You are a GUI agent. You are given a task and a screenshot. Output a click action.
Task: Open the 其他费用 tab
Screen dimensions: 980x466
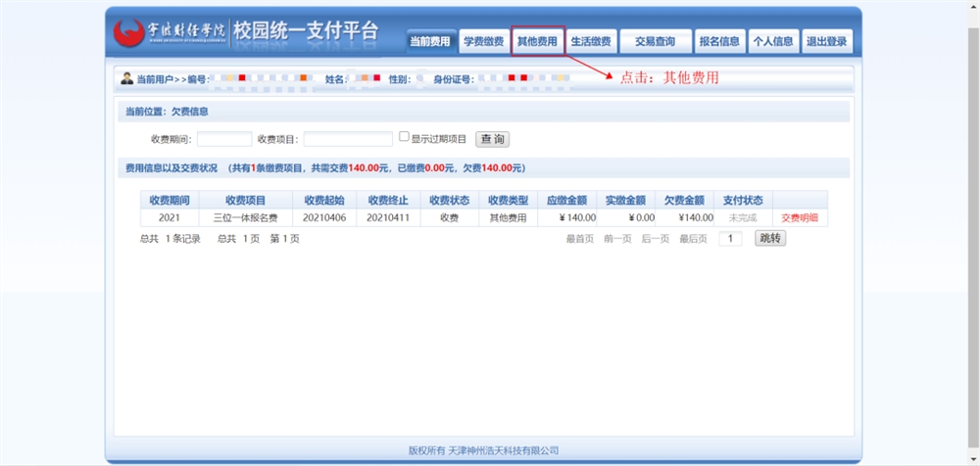537,41
